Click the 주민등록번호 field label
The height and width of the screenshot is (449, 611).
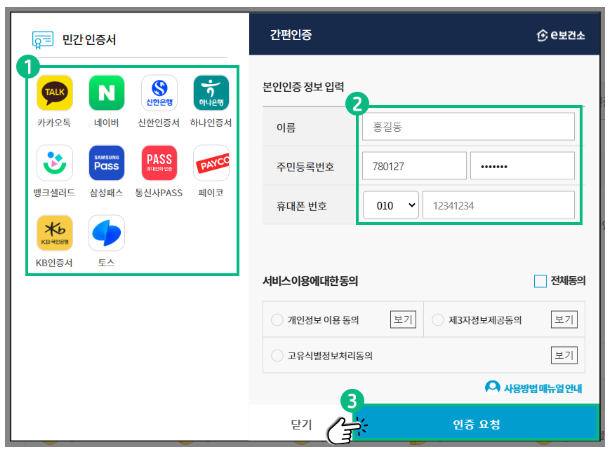tap(305, 167)
